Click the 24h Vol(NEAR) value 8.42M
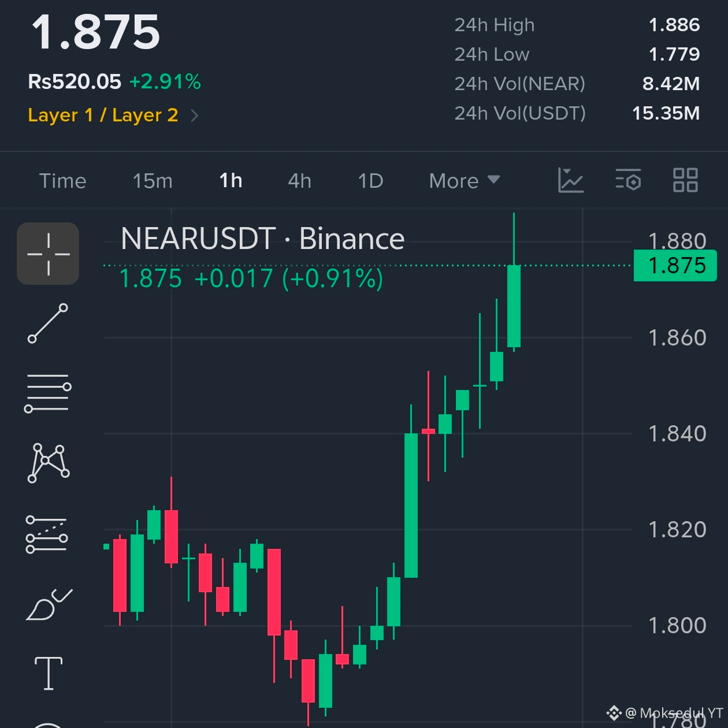Screen dimensions: 728x728 click(671, 84)
